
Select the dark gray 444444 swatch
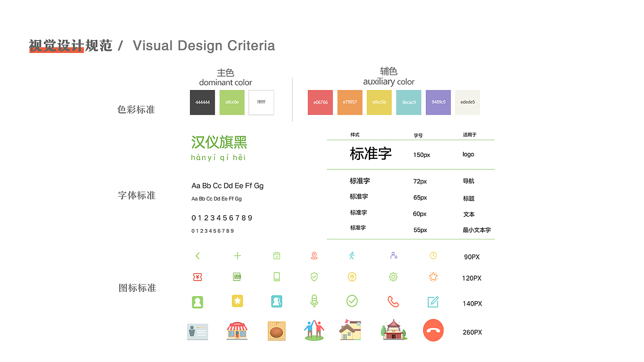pyautogui.click(x=203, y=103)
